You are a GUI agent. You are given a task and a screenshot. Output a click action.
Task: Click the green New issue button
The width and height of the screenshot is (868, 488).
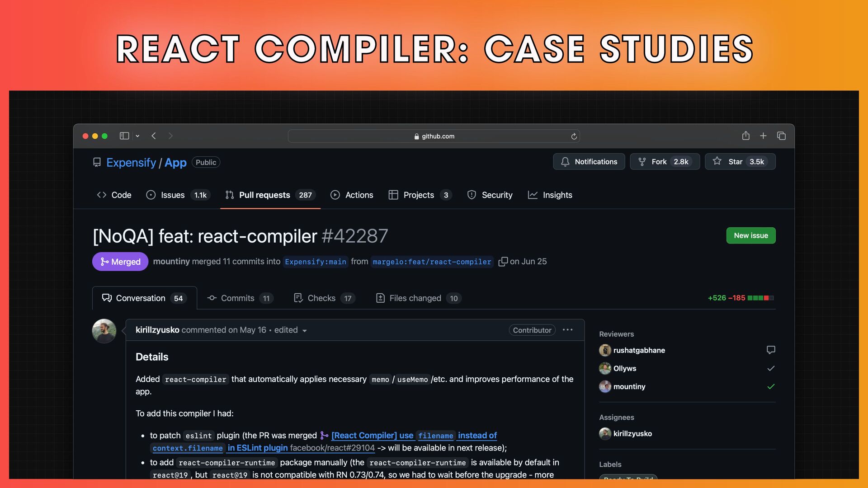pyautogui.click(x=750, y=235)
